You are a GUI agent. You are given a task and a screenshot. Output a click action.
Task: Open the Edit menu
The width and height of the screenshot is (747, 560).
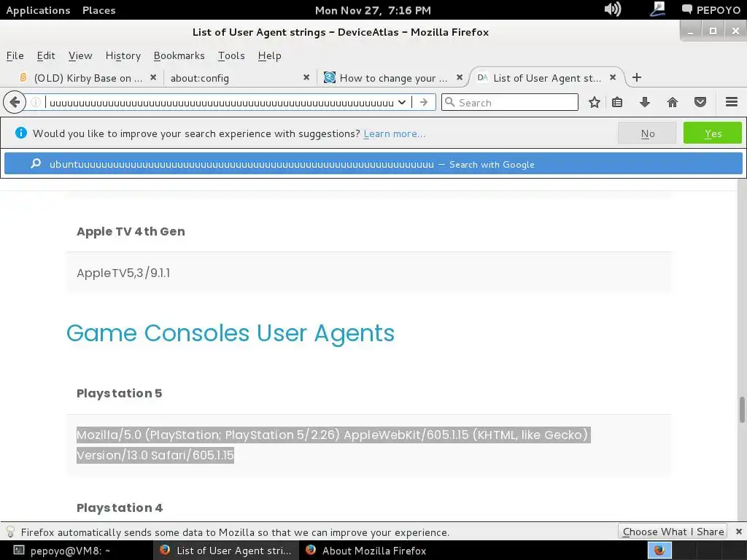pyautogui.click(x=46, y=55)
